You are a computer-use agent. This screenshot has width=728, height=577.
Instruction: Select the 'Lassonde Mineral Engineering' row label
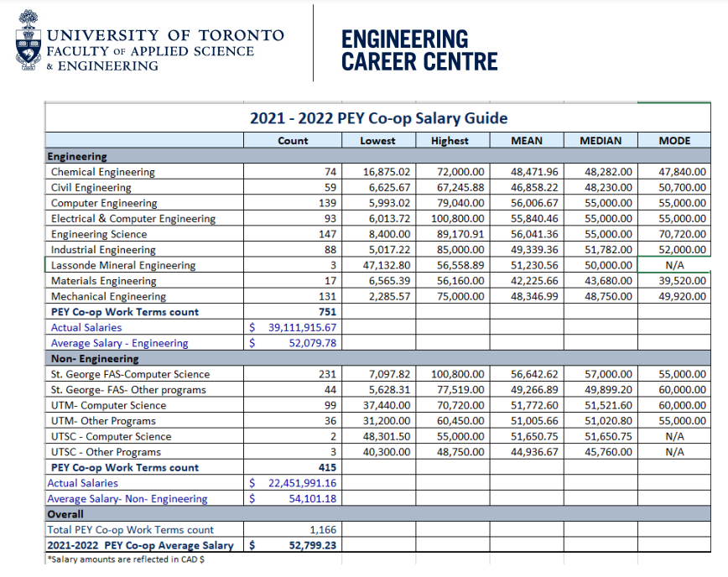[x=123, y=265]
